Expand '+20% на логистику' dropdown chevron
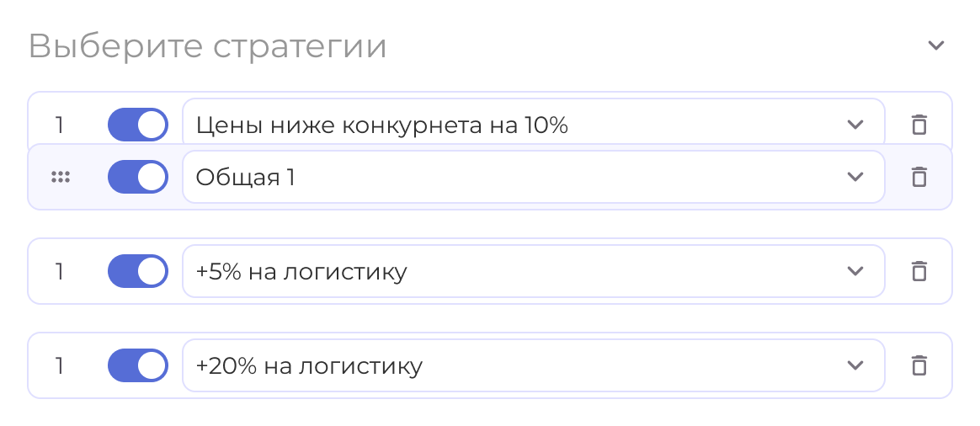 (x=855, y=365)
